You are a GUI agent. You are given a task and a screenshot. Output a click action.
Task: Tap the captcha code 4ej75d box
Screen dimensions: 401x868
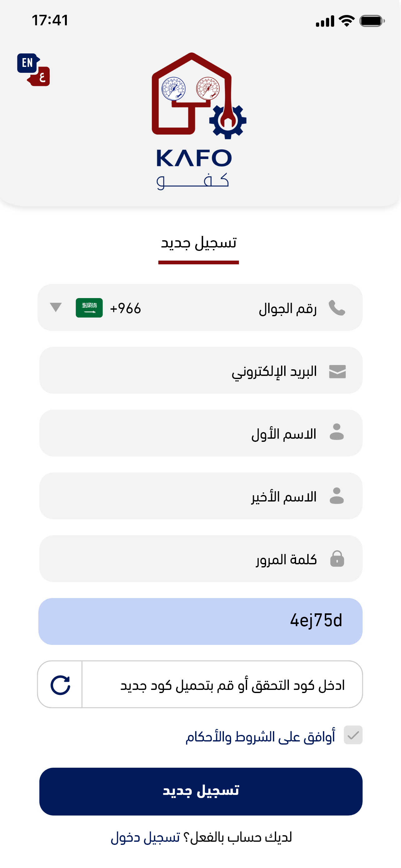point(200,621)
